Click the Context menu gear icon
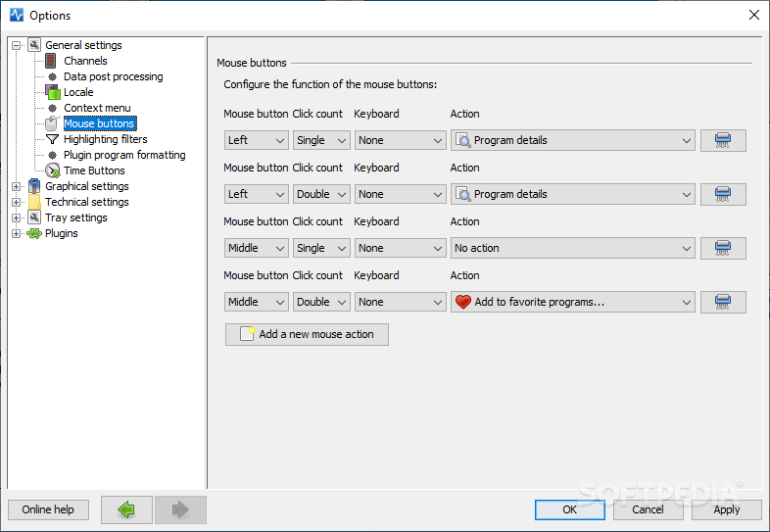Viewport: 770px width, 532px height. coord(53,108)
